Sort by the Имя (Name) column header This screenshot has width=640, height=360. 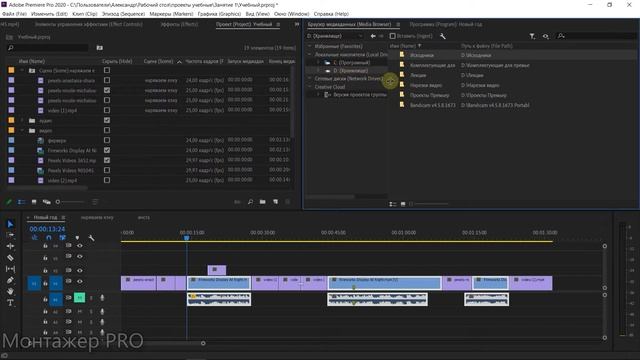(32, 61)
